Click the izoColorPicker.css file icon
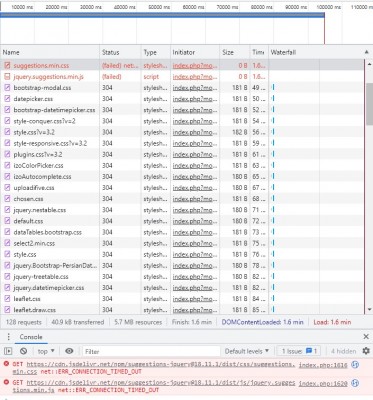 click(x=7, y=165)
